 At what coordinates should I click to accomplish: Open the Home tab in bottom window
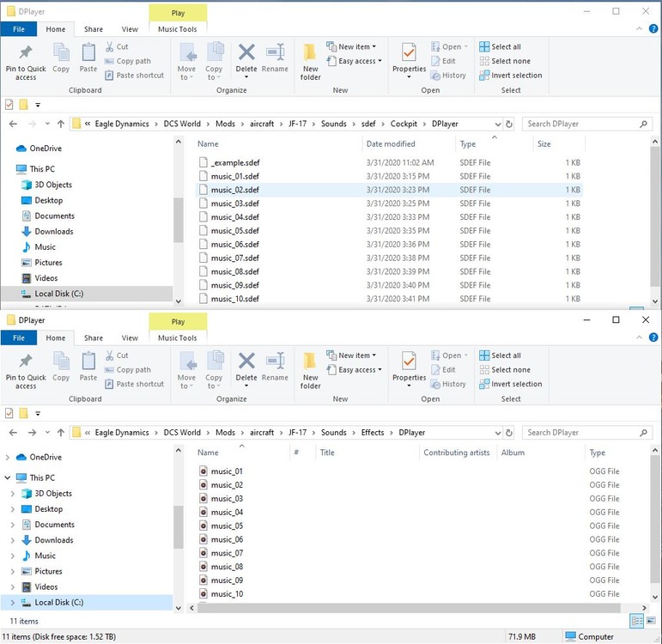click(56, 337)
